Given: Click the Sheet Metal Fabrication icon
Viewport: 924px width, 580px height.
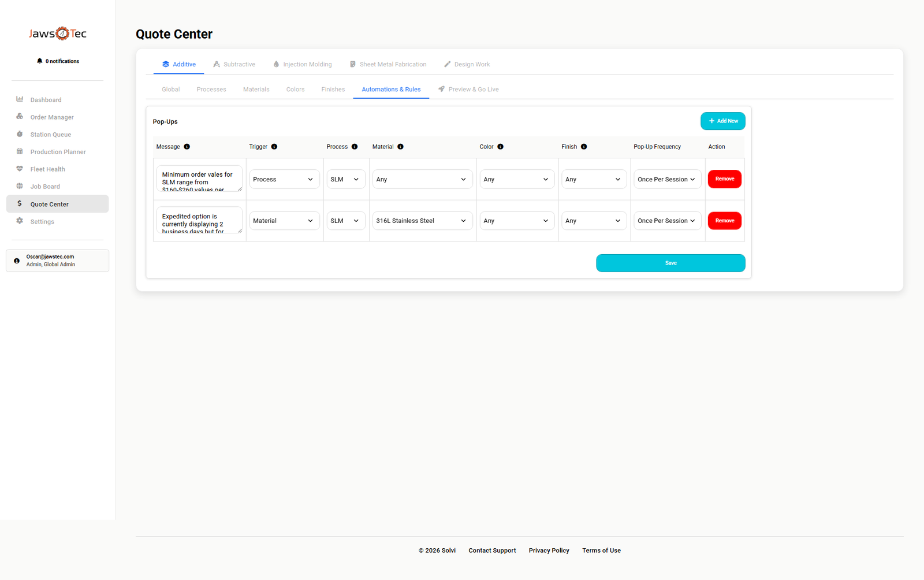Looking at the screenshot, I should [353, 64].
